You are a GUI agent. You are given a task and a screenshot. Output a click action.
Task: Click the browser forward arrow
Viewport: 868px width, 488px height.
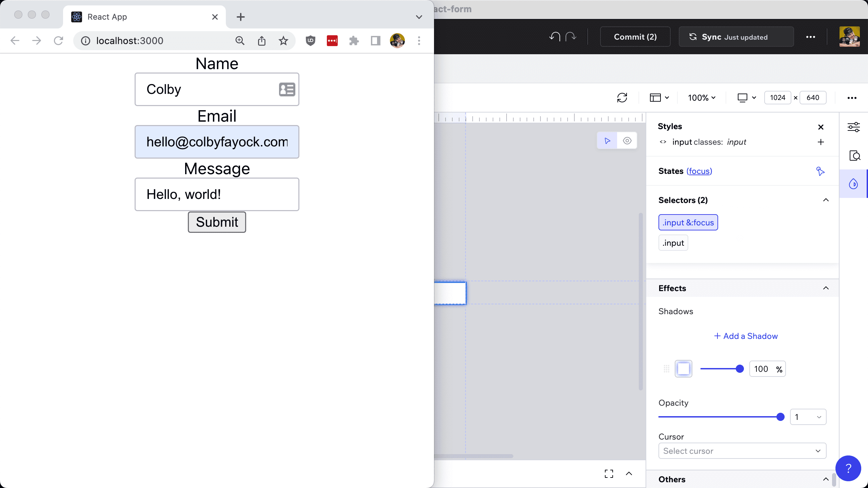tap(37, 41)
